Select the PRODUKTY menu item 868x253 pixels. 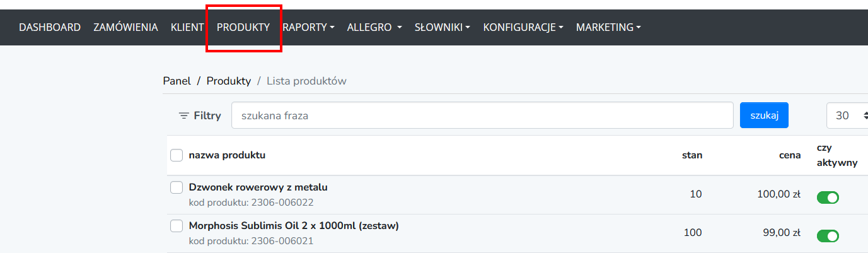tap(243, 27)
